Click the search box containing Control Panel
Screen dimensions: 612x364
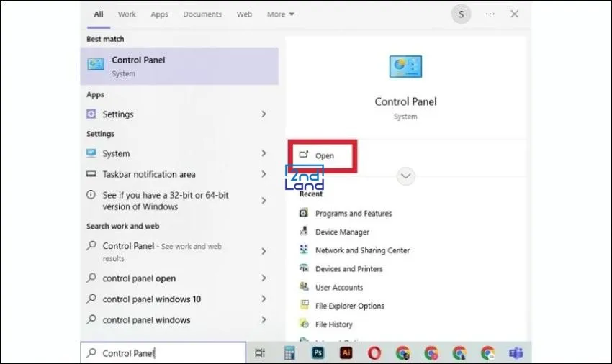(163, 353)
